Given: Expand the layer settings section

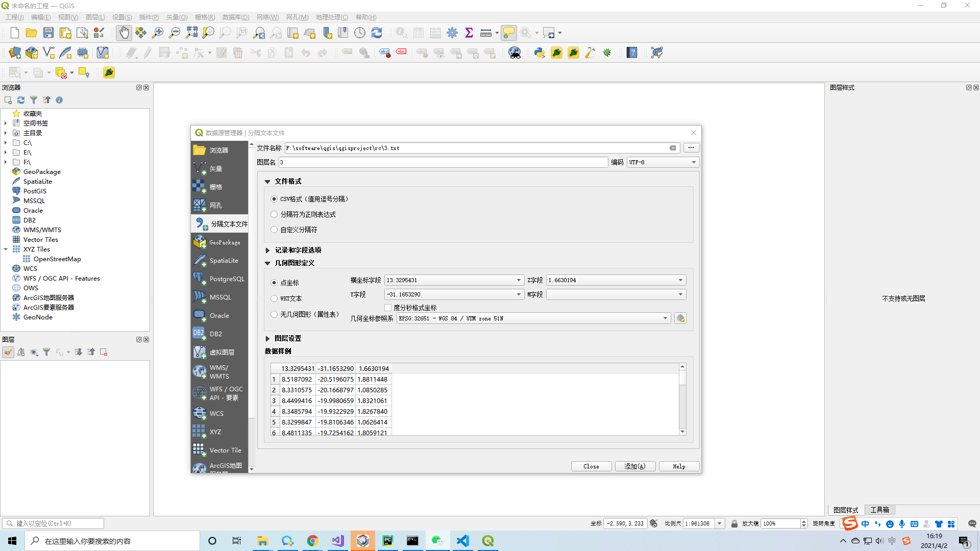Looking at the screenshot, I should 267,339.
